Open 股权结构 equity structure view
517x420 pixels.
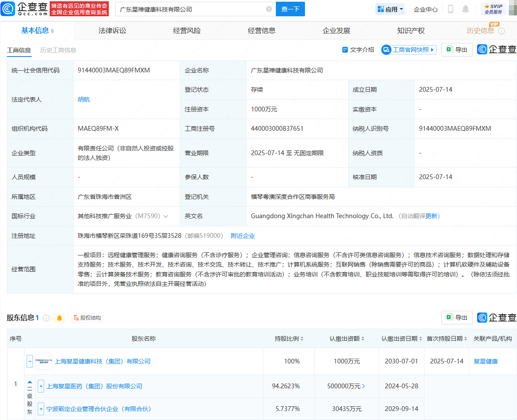tap(87, 318)
